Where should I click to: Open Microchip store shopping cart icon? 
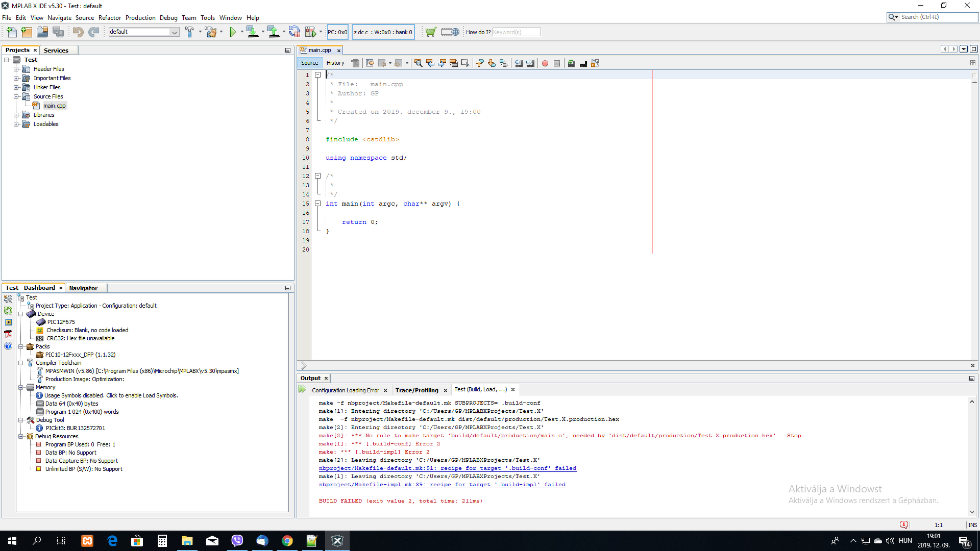[x=431, y=32]
